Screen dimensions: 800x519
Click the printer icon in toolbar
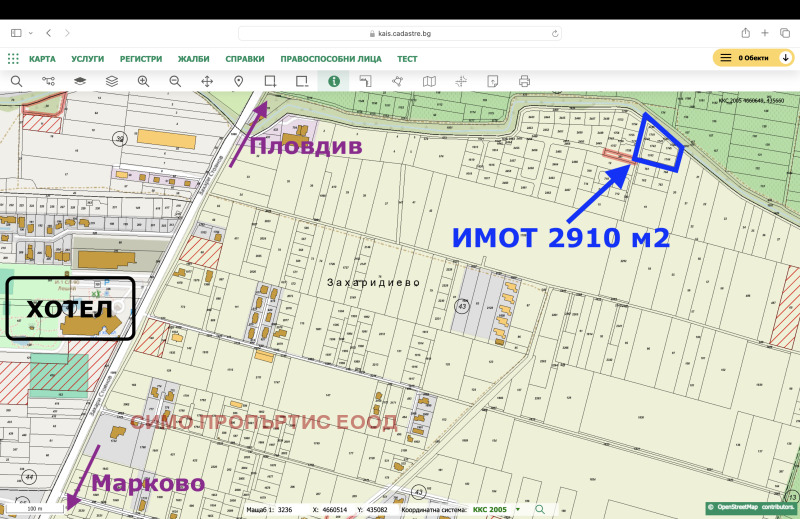click(x=524, y=81)
